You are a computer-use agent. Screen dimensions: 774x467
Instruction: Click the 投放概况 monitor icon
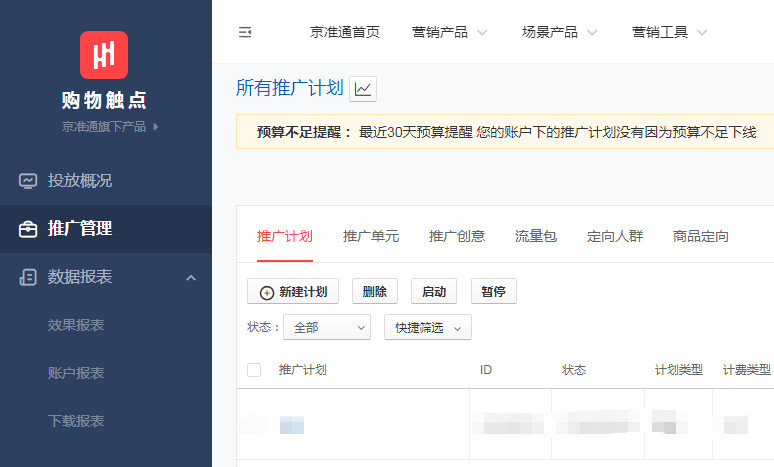point(28,181)
